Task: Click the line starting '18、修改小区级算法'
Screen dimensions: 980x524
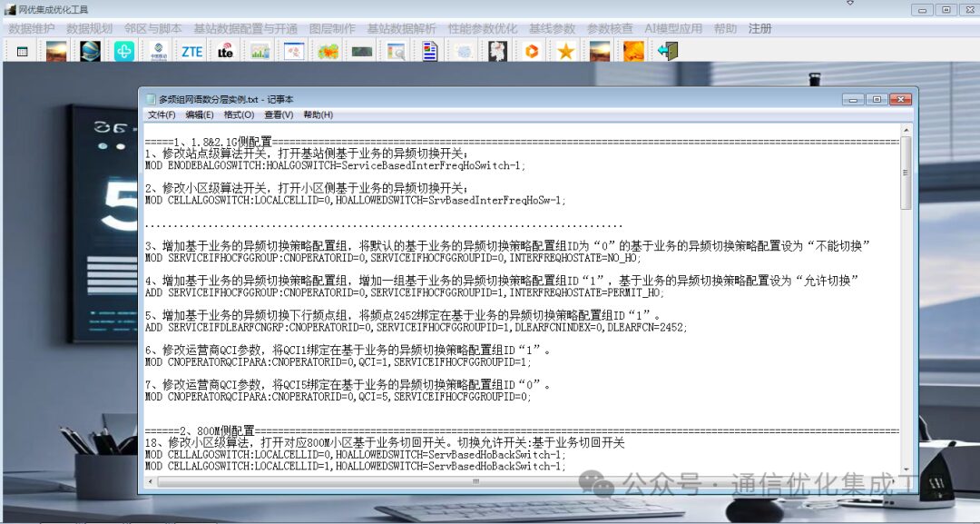Action: pyautogui.click(x=385, y=442)
